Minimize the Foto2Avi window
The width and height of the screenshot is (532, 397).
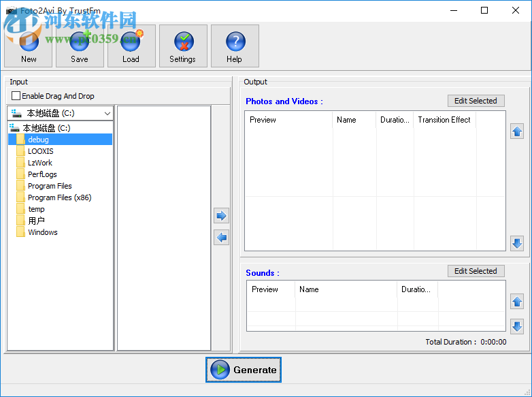click(454, 10)
